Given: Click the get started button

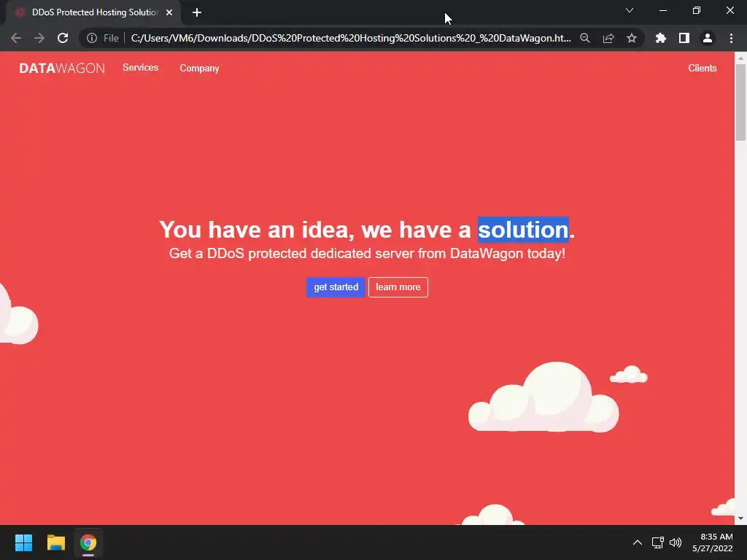Looking at the screenshot, I should [336, 287].
